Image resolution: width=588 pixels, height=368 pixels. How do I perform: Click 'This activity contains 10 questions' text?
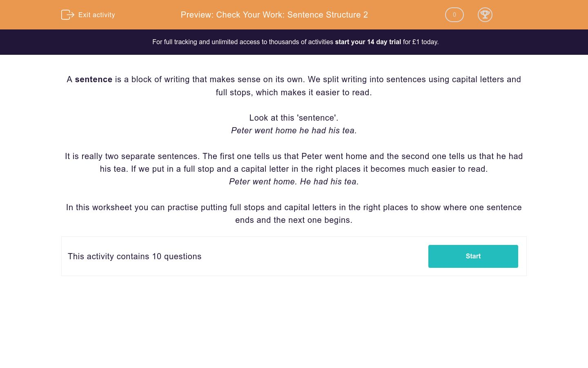(x=134, y=256)
